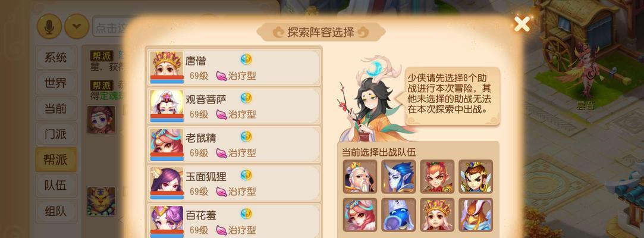Select 唐僧 from the helper list

[234, 68]
